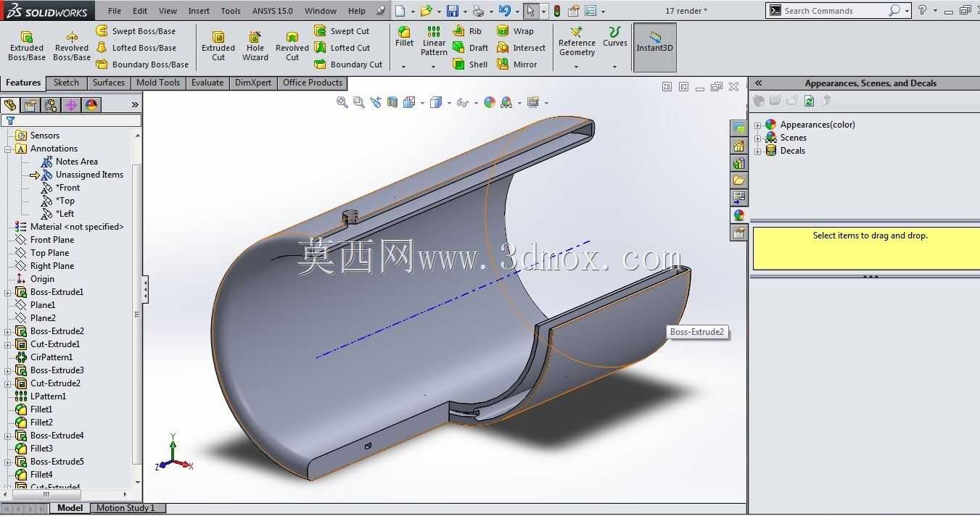Select the Wrap tool
Image resolution: width=980 pixels, height=516 pixels.
515,31
